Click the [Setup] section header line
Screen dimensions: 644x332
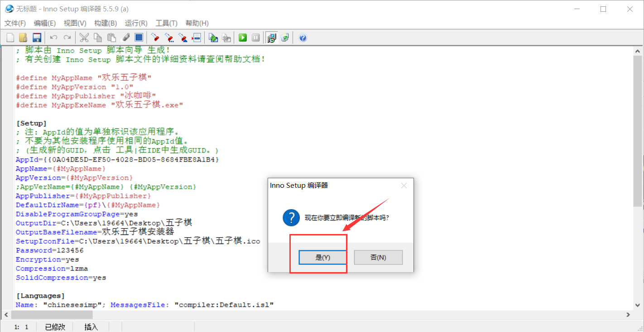tap(31, 123)
